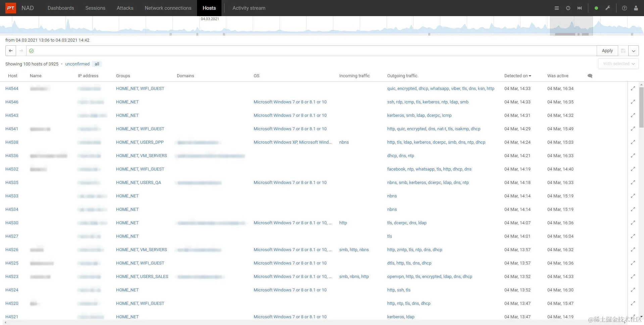Sort by Detected on column

click(x=517, y=76)
